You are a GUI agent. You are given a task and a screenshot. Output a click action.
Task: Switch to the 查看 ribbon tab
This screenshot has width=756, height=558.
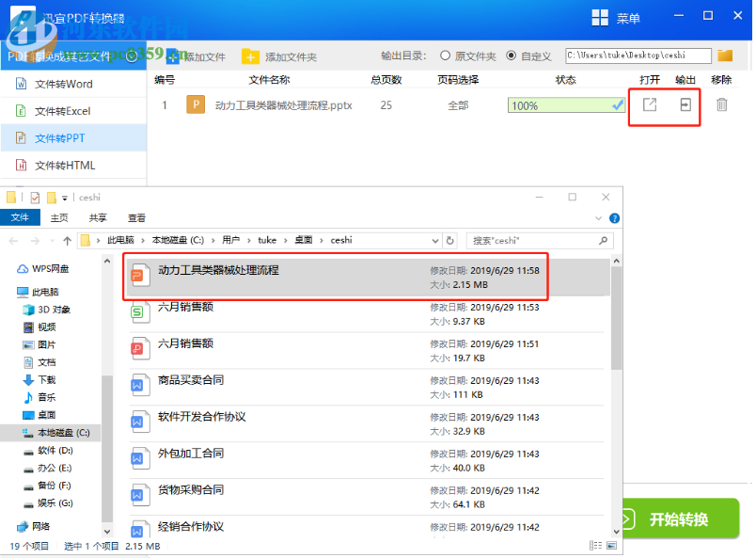(134, 217)
